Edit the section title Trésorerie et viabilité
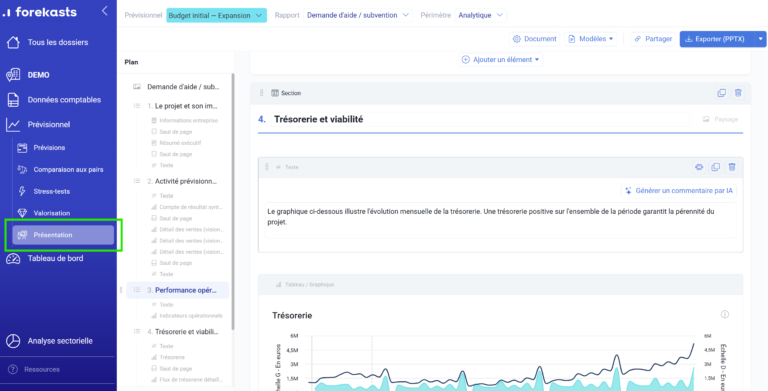This screenshot has height=391, width=768. [x=480, y=119]
